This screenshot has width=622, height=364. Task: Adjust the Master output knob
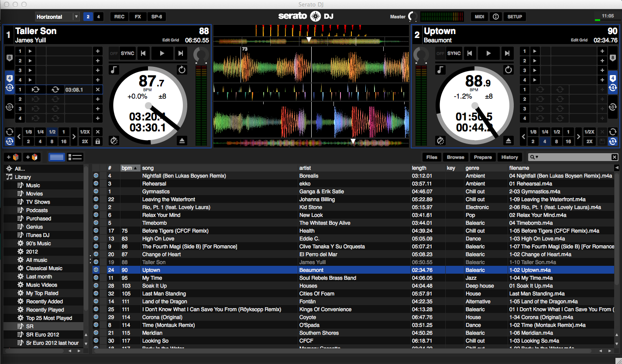tap(412, 17)
